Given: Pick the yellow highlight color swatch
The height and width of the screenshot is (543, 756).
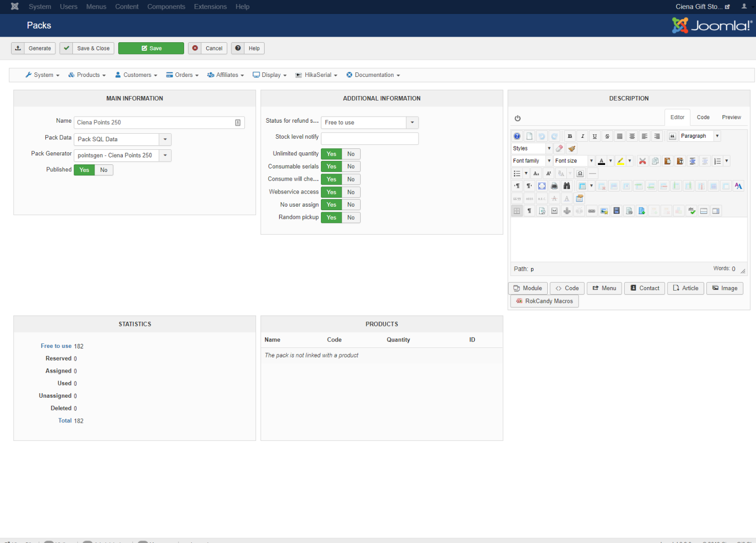Looking at the screenshot, I should (621, 161).
